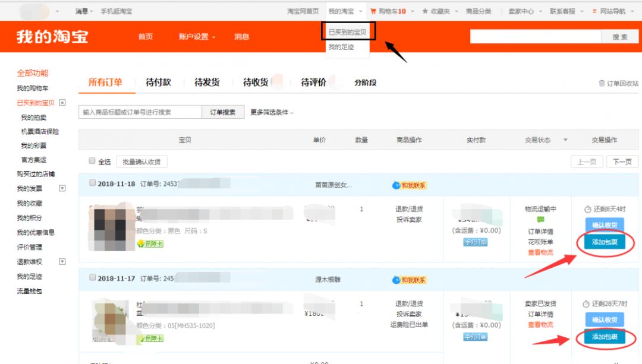Viewport: 642px width, 364px height.
Task: Open 评价管理 in sidebar
Action: [x=29, y=247]
